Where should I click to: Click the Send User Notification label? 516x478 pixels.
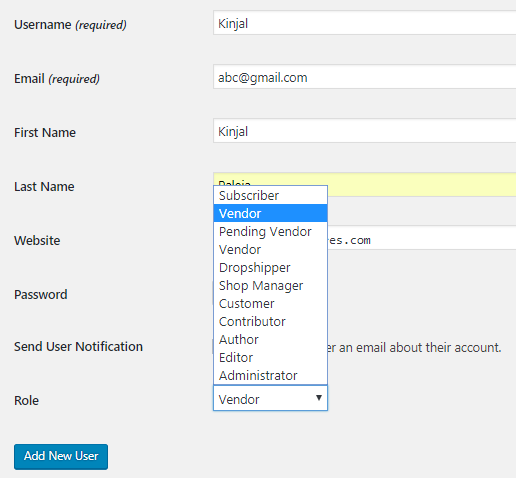coord(78,347)
